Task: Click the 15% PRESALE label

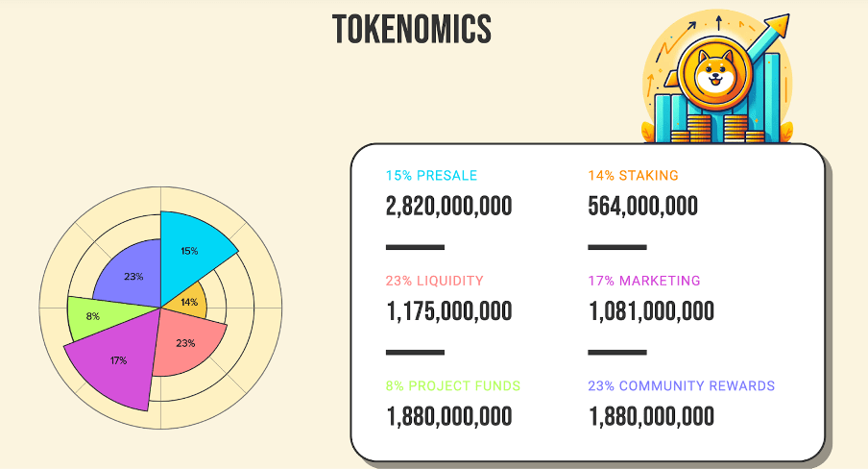Action: click(431, 175)
